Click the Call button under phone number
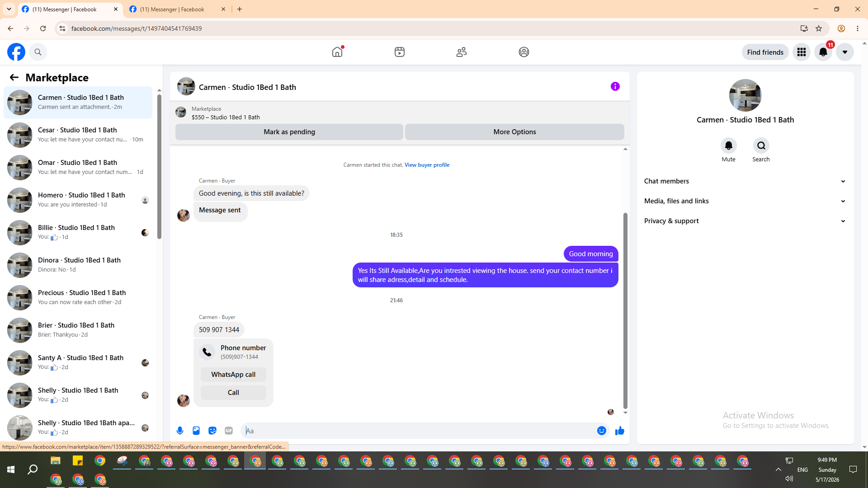The width and height of the screenshot is (868, 488). click(x=233, y=393)
